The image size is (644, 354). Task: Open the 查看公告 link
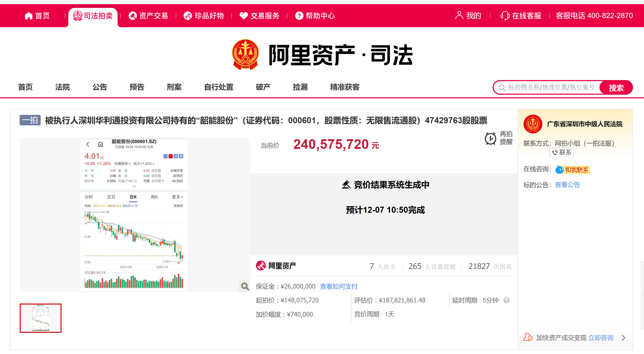568,185
